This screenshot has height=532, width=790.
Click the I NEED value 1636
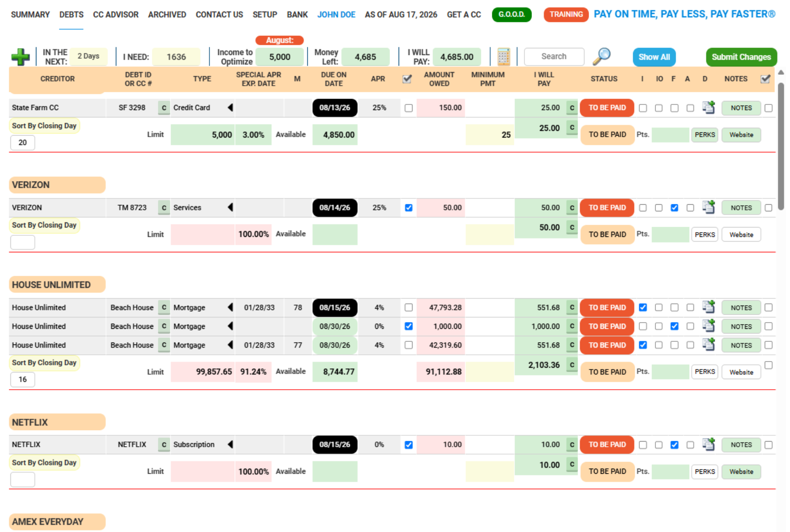pos(176,57)
